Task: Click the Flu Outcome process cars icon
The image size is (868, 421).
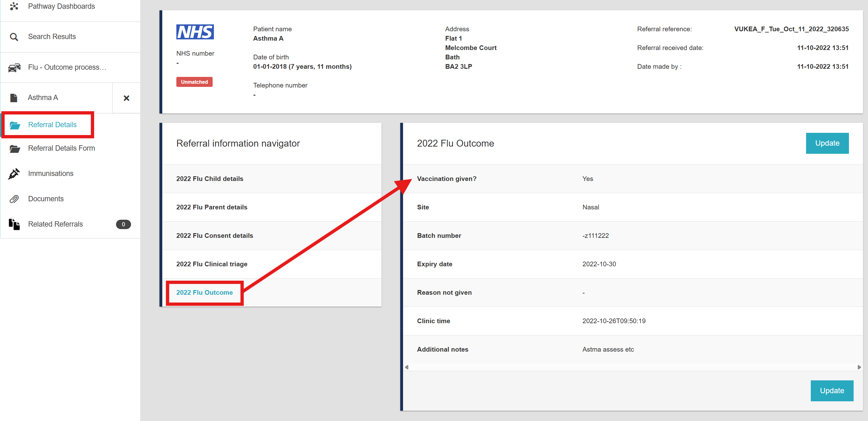Action: pos(14,68)
